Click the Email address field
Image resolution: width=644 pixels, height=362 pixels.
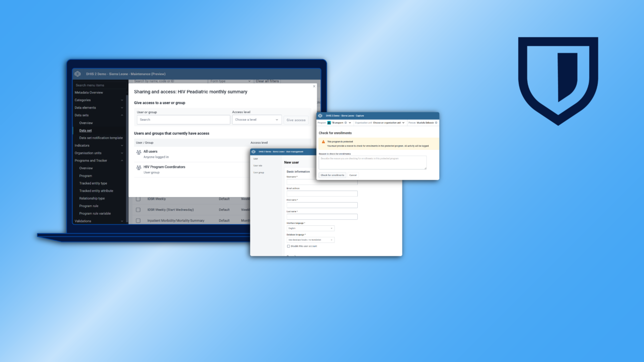coord(322,194)
